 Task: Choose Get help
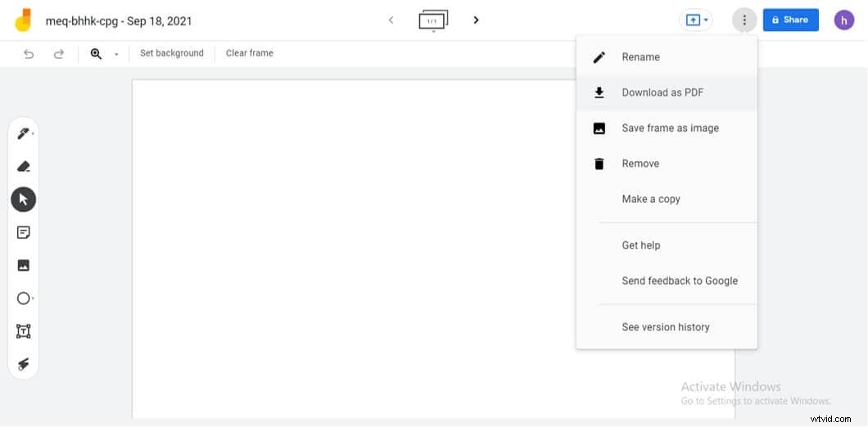pos(667,245)
